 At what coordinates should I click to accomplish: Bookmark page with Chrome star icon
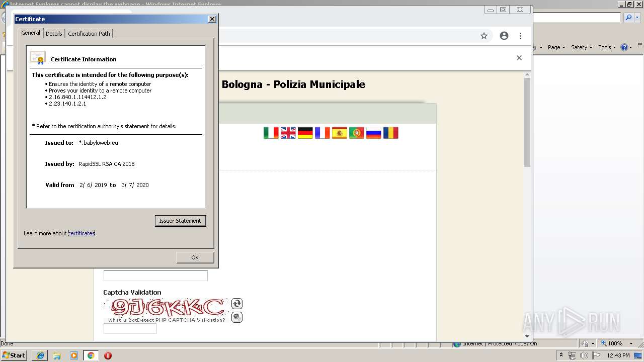point(484,36)
